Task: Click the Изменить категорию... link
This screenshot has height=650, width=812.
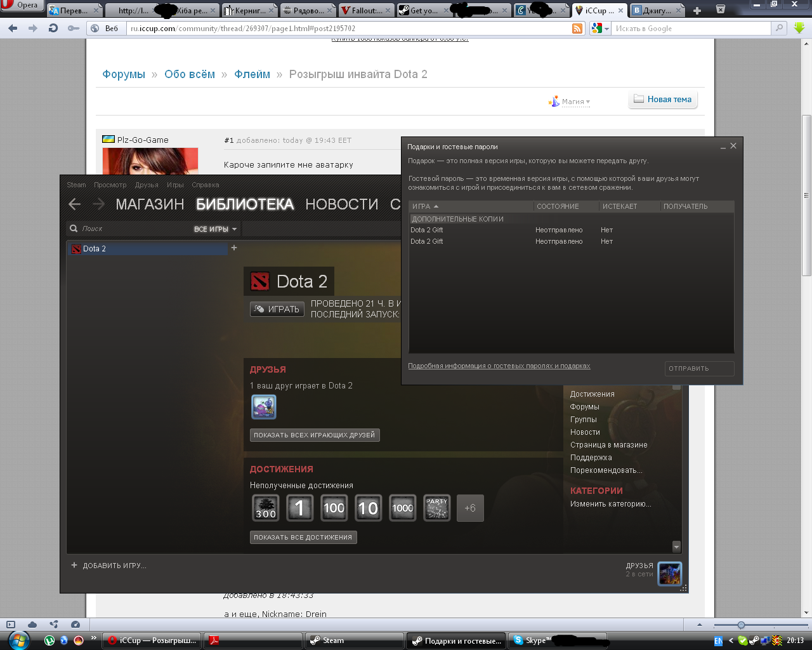Action: pos(611,504)
